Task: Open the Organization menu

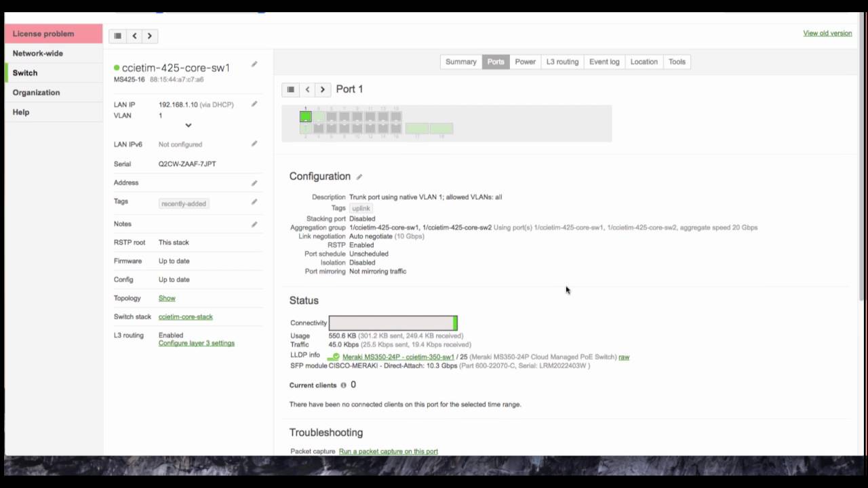Action: (x=54, y=93)
